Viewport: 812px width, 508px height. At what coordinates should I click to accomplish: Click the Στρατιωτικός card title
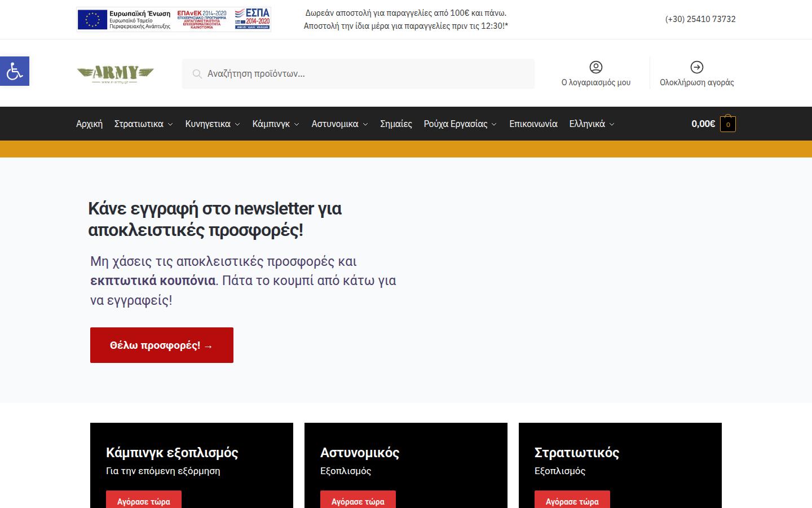pos(577,453)
